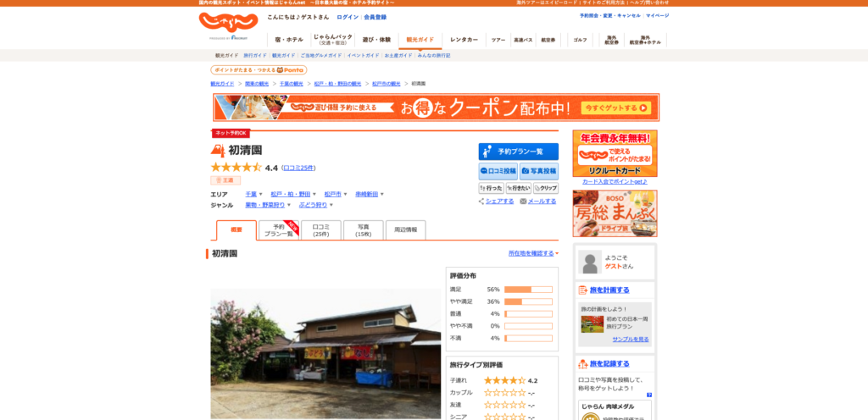The image size is (868, 420).
Task: Open the 予約プラン一覧 tab
Action: pos(279,229)
